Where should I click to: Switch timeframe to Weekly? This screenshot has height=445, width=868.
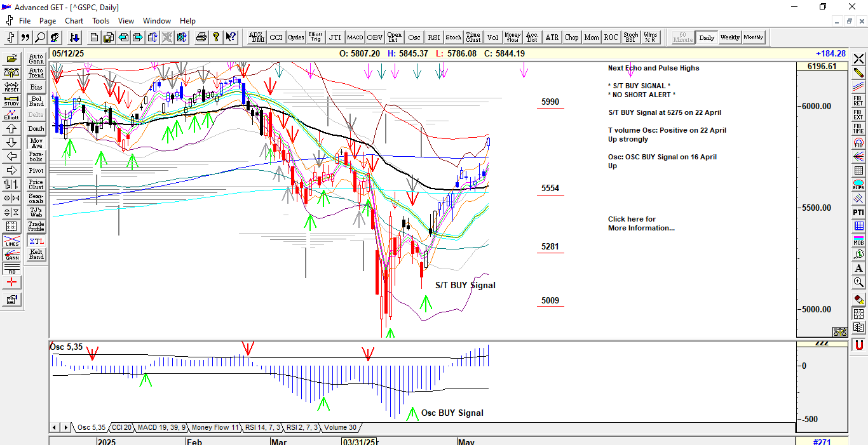[x=729, y=37]
